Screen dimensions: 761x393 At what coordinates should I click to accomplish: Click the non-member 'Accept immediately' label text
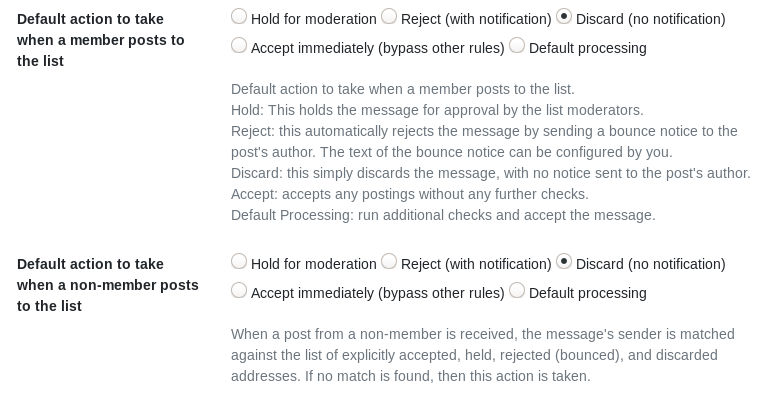pyautogui.click(x=378, y=294)
